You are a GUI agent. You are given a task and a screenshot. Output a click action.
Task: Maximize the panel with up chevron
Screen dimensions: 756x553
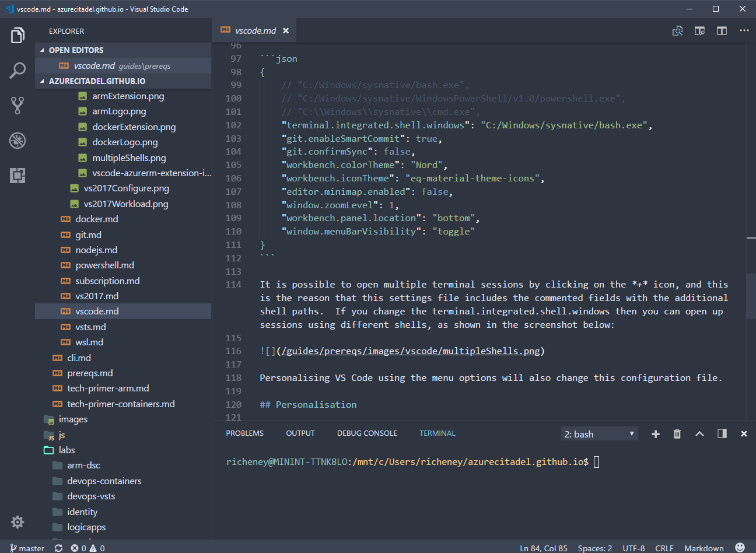pos(699,433)
